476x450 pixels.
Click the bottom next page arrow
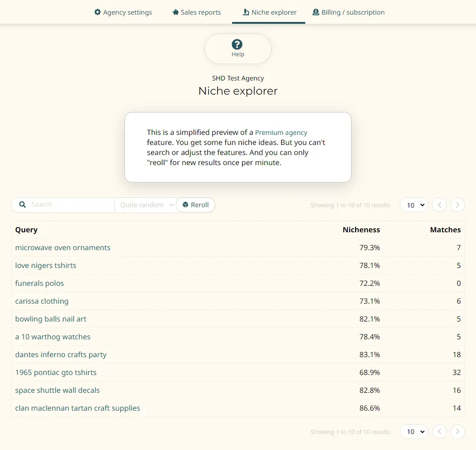coord(457,432)
